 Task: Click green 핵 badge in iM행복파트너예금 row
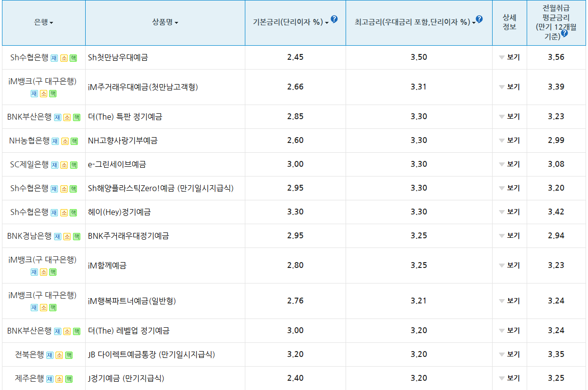click(x=53, y=307)
